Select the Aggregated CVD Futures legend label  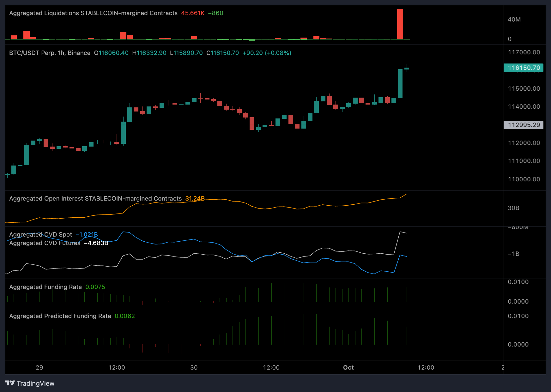coord(45,243)
